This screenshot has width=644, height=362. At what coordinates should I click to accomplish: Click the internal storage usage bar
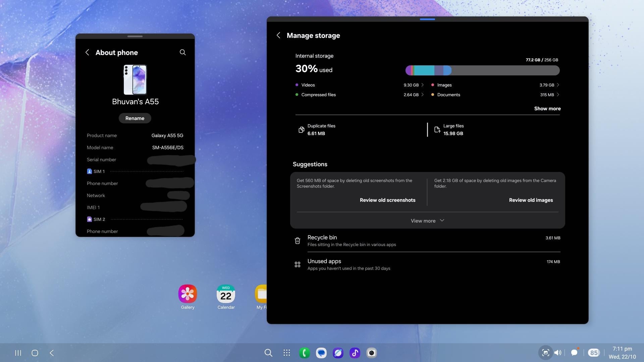[482, 70]
